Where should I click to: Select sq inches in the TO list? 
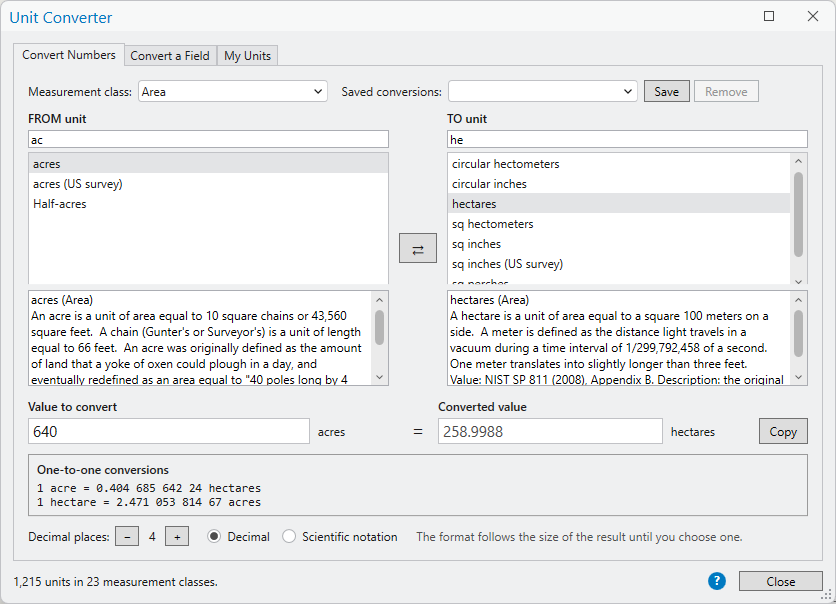pyautogui.click(x=619, y=244)
